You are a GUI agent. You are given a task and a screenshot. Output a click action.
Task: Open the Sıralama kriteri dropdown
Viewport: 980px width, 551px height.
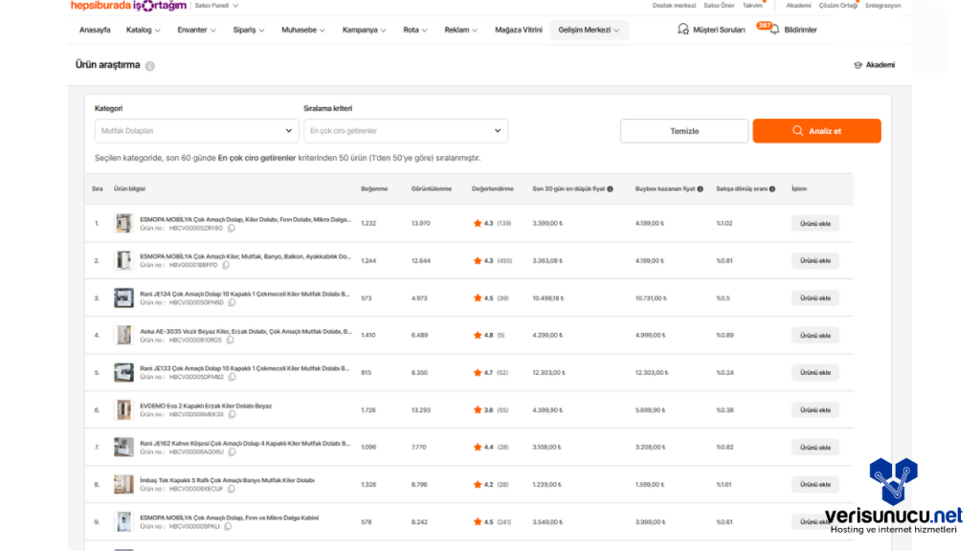[406, 130]
